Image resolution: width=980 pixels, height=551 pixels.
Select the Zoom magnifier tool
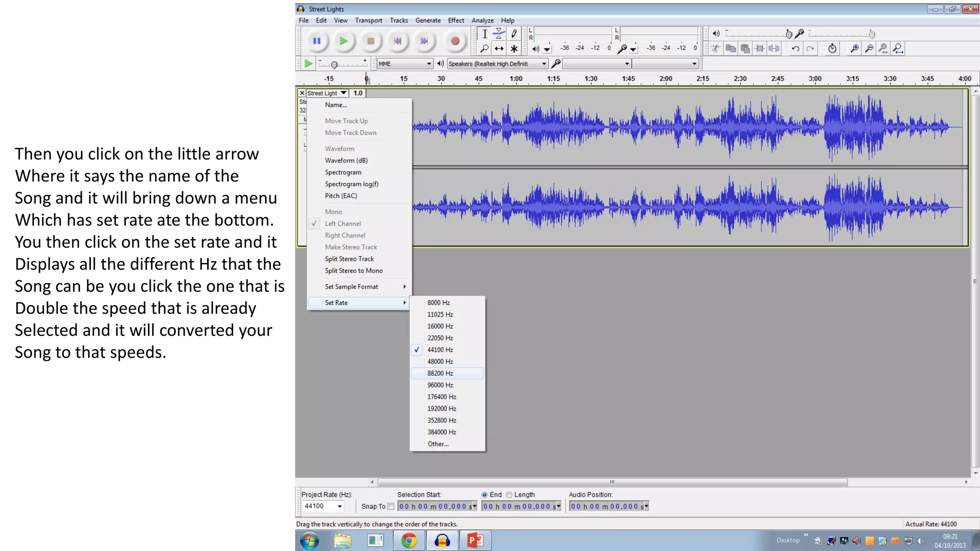coord(485,48)
